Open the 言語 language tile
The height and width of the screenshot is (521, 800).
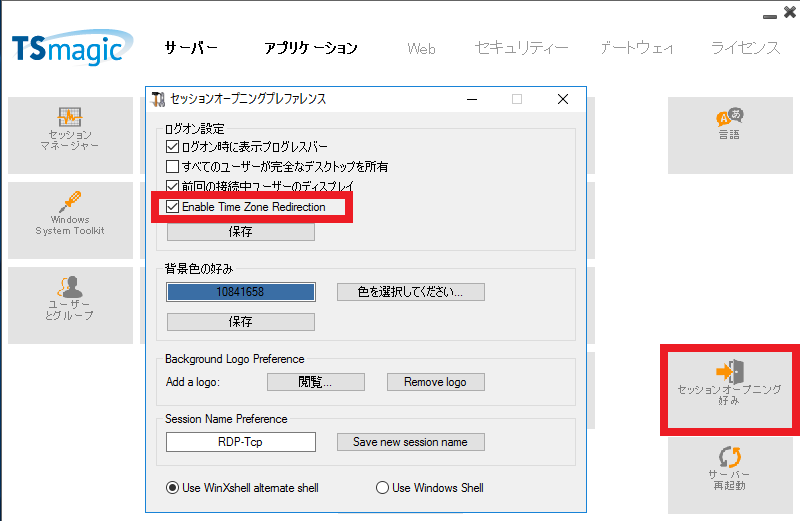pyautogui.click(x=730, y=135)
